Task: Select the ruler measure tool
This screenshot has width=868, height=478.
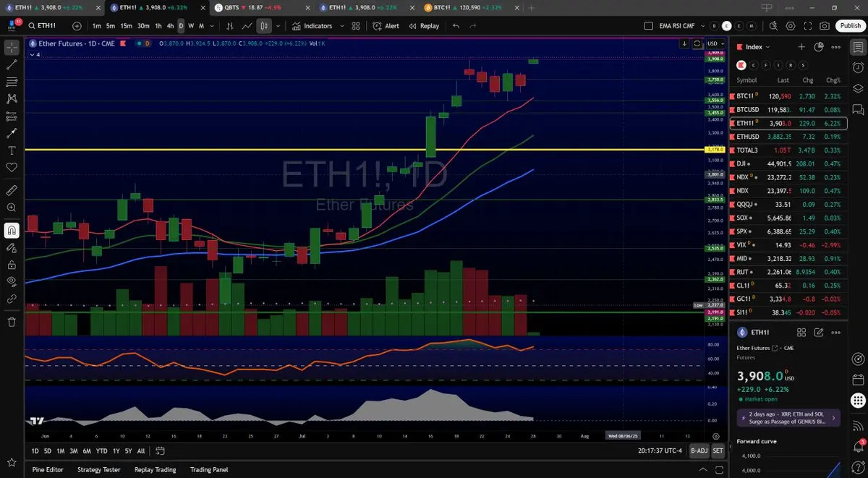Action: click(12, 191)
